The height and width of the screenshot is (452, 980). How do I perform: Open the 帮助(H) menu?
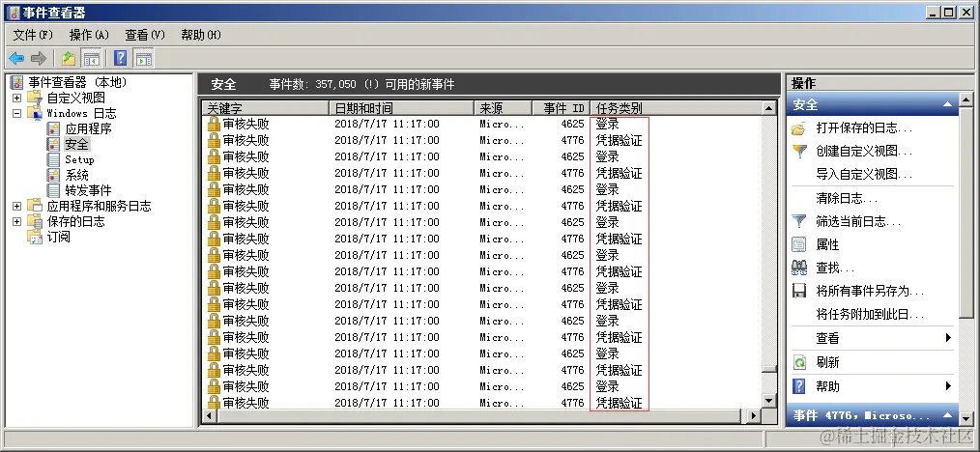201,35
